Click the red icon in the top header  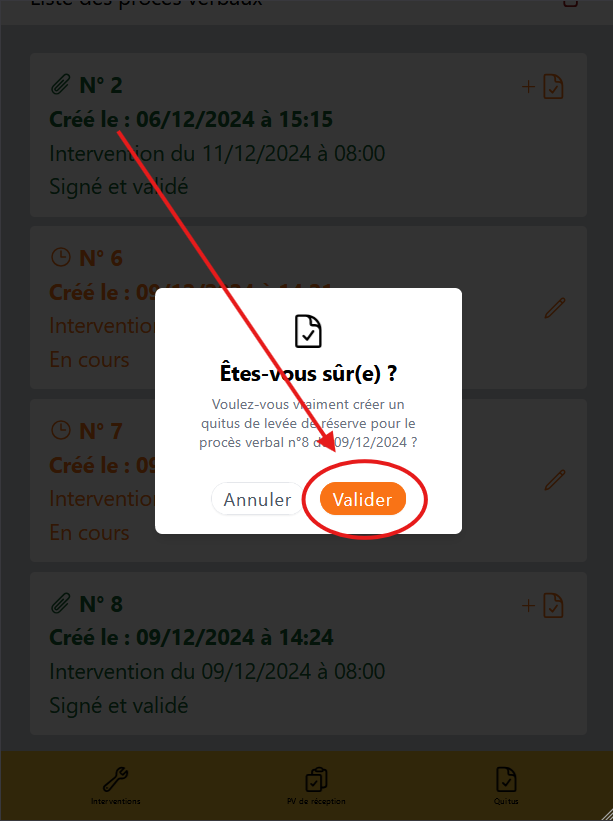pyautogui.click(x=571, y=3)
